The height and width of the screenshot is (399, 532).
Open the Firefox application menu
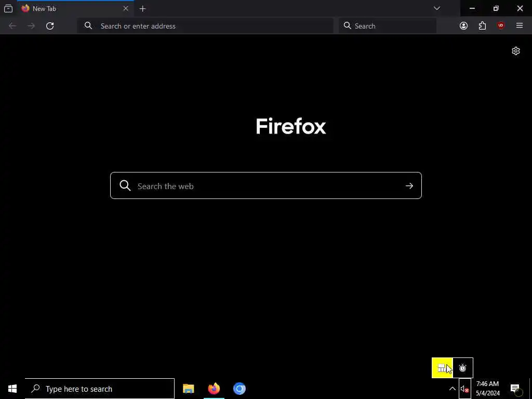point(520,26)
